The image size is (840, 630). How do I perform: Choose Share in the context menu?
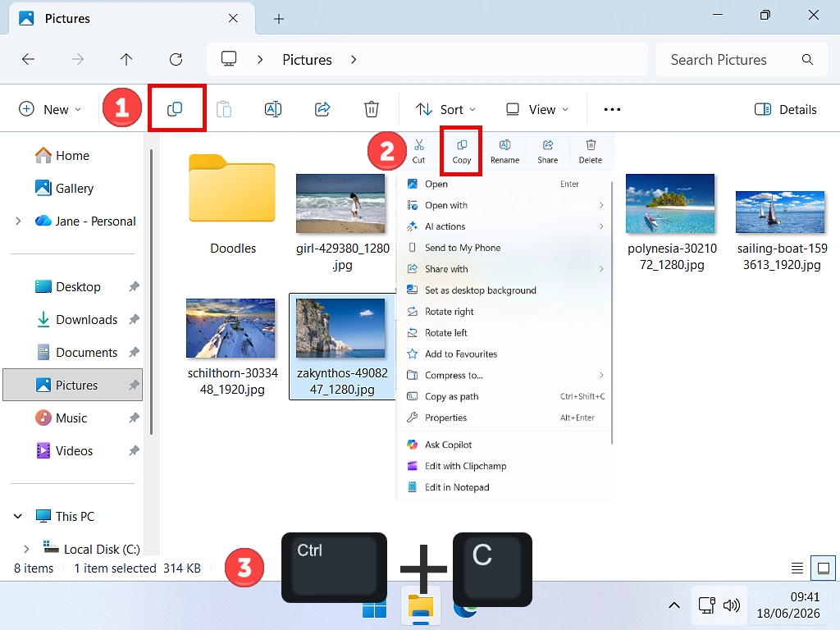coord(547,152)
